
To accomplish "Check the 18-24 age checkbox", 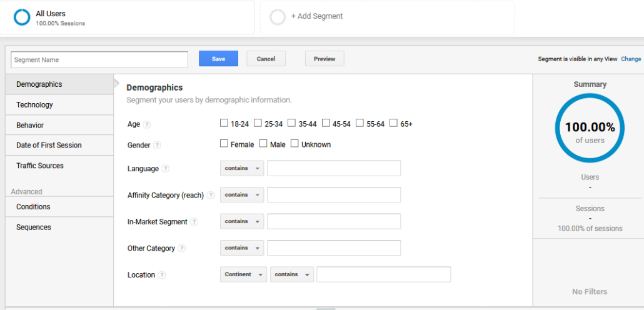I will (x=224, y=122).
